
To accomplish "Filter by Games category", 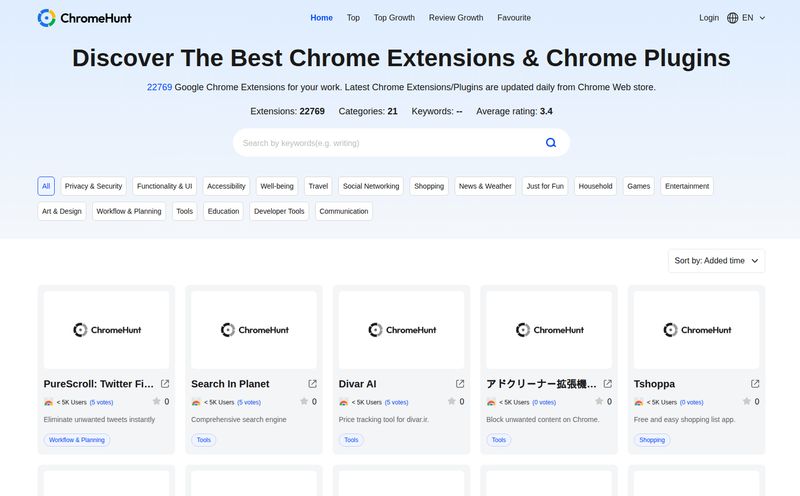I will click(638, 186).
